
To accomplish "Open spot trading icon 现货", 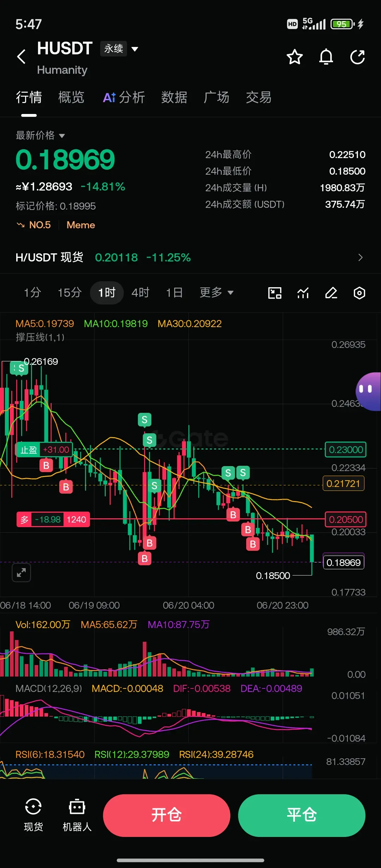I will point(33,815).
